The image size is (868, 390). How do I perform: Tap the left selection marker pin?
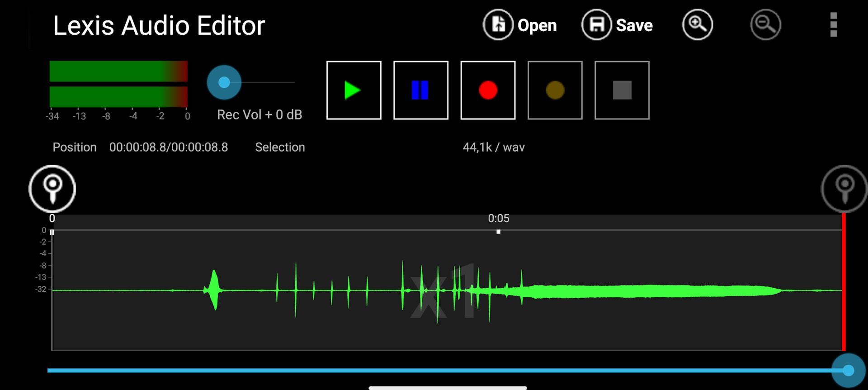(52, 189)
